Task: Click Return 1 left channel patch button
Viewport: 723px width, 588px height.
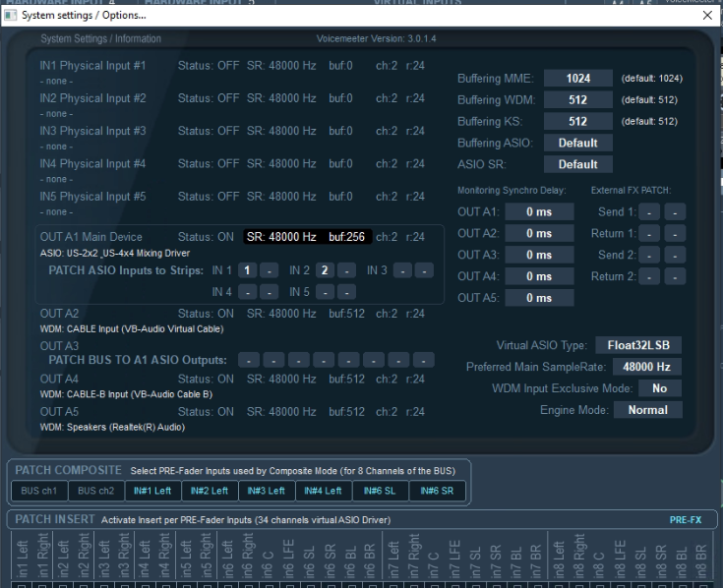Action: click(649, 234)
